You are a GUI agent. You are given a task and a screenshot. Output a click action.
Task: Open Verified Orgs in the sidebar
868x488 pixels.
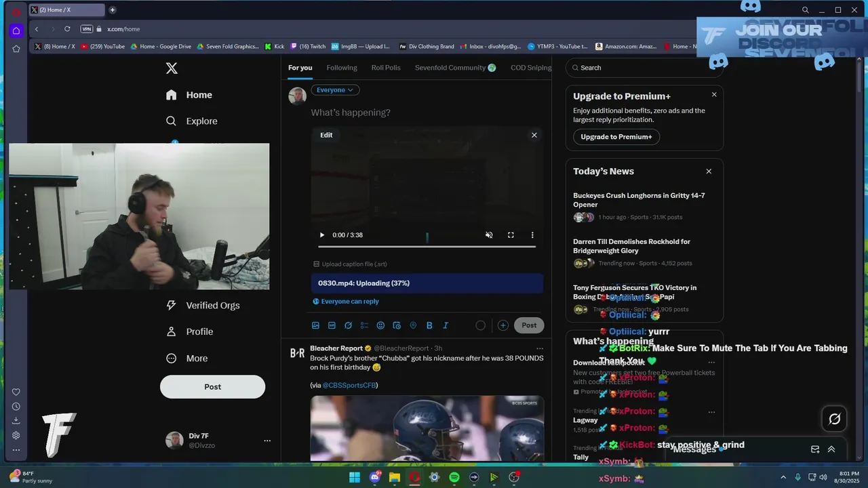[203, 306]
